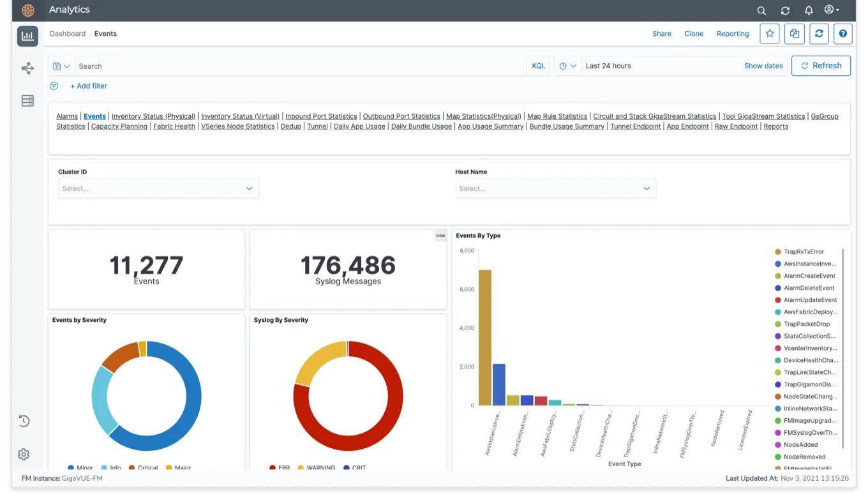Click the filter options icon
868x498 pixels.
[x=54, y=86]
